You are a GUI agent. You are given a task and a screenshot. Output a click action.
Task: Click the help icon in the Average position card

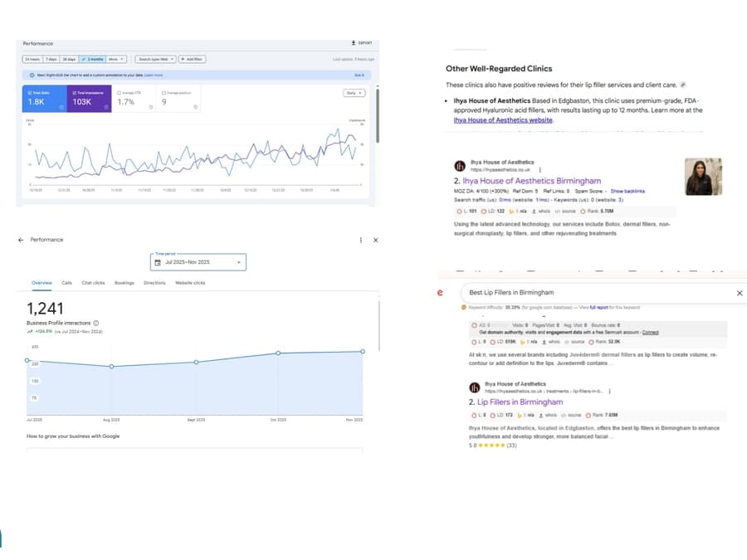[195, 107]
